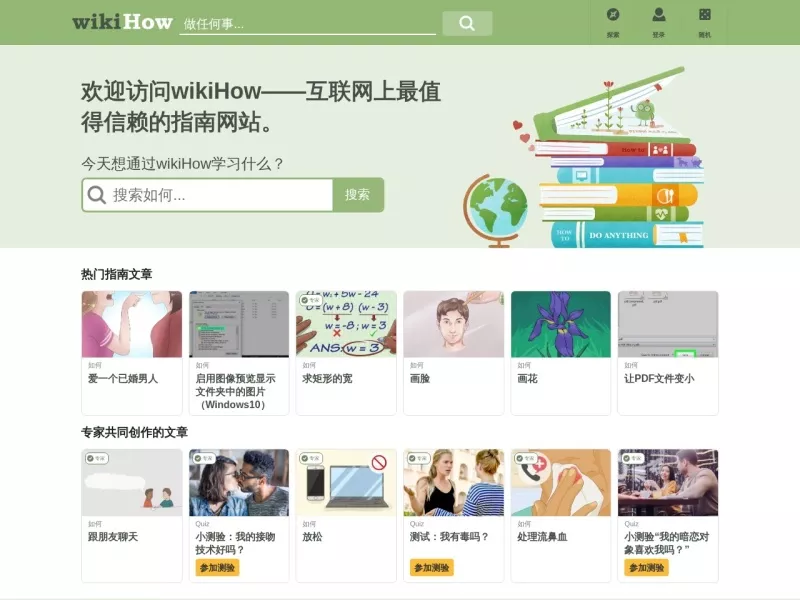Click the '画花' title link

(x=527, y=379)
